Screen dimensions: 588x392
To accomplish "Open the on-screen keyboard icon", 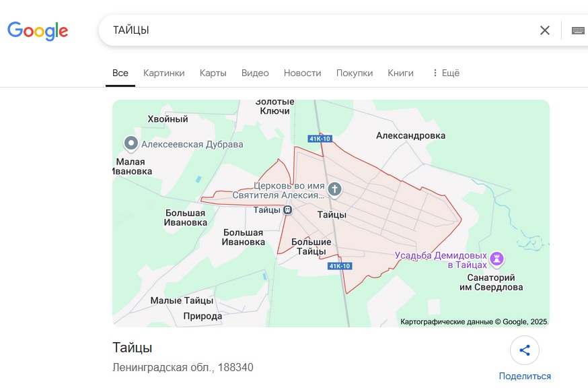I will click(x=578, y=30).
